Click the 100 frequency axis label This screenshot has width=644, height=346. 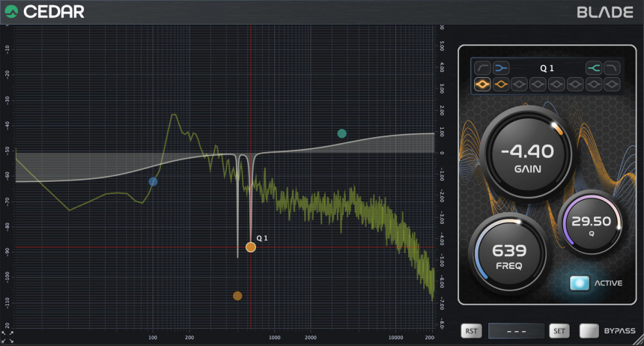tap(152, 337)
